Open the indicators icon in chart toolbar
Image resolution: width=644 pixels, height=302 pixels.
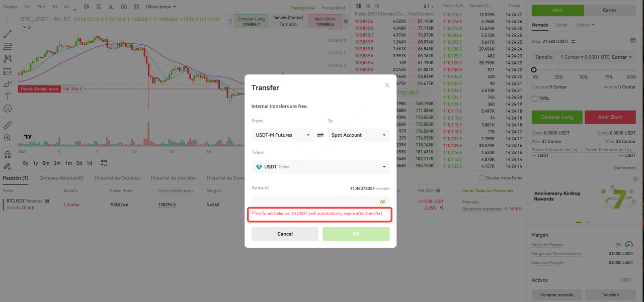[x=99, y=7]
